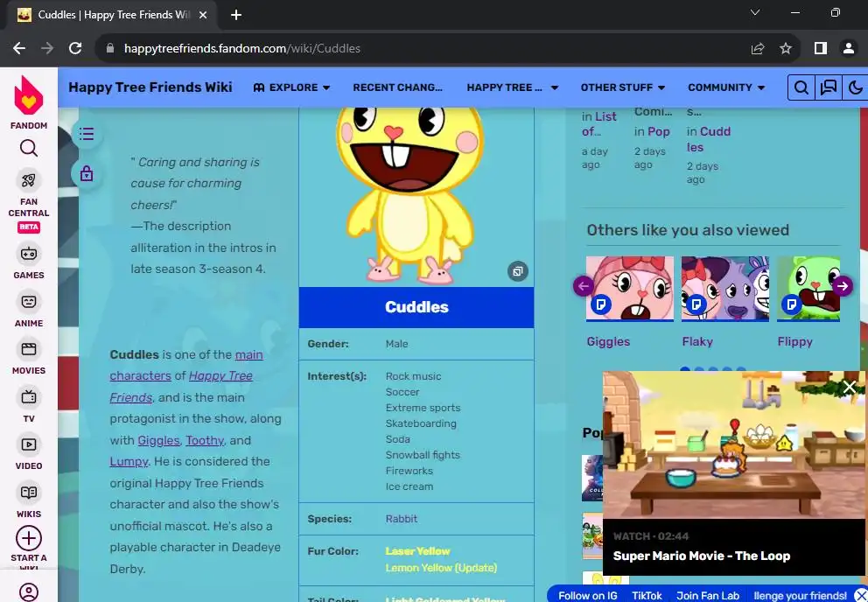Open the Chrome profile avatar

848,48
